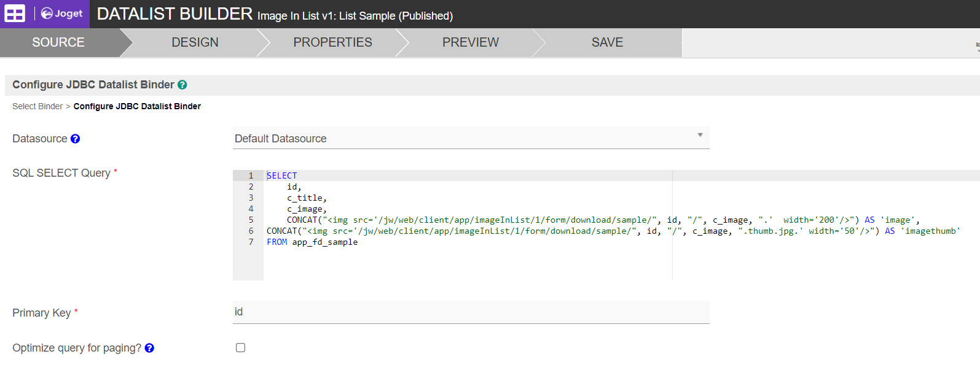Open the PROPERTIES step
Screen dimensions: 980x370
[x=332, y=42]
